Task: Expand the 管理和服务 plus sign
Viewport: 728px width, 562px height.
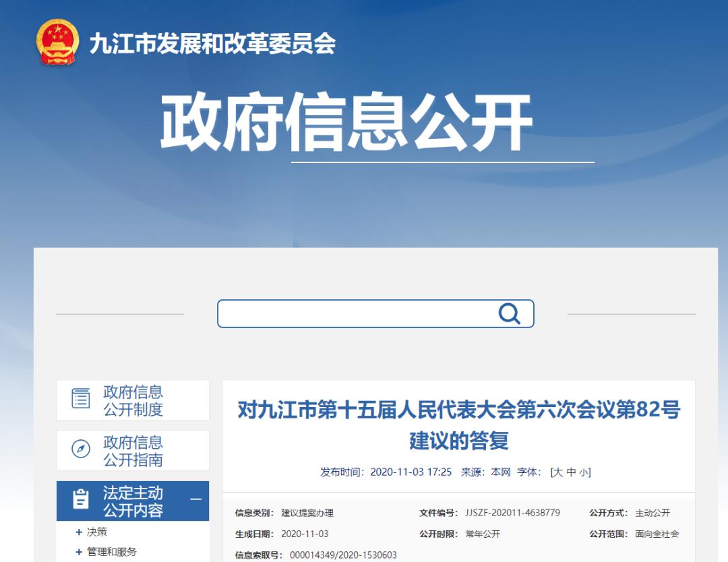Action: coord(78,552)
